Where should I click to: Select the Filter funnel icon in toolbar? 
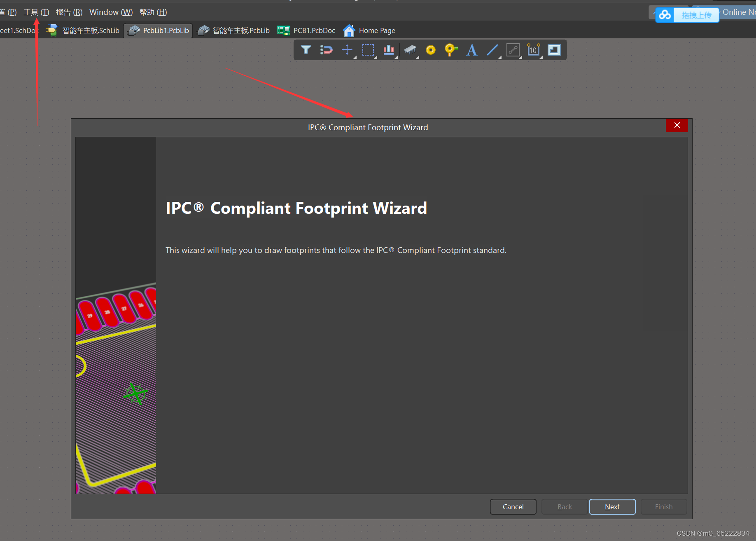point(306,50)
